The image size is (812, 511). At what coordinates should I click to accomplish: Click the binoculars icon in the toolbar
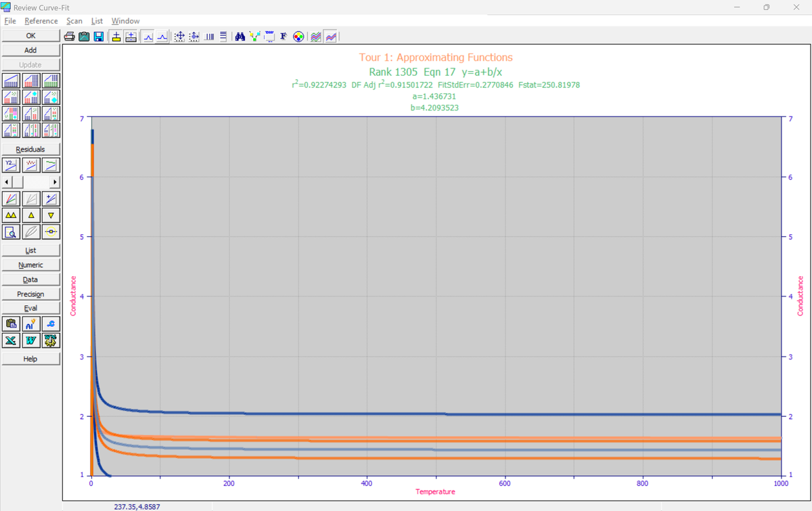(x=240, y=36)
